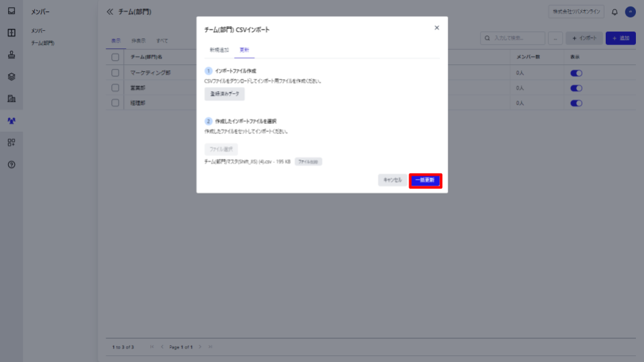This screenshot has width=644, height=362.
Task: Go to next page pagination icon
Action: (x=200, y=347)
